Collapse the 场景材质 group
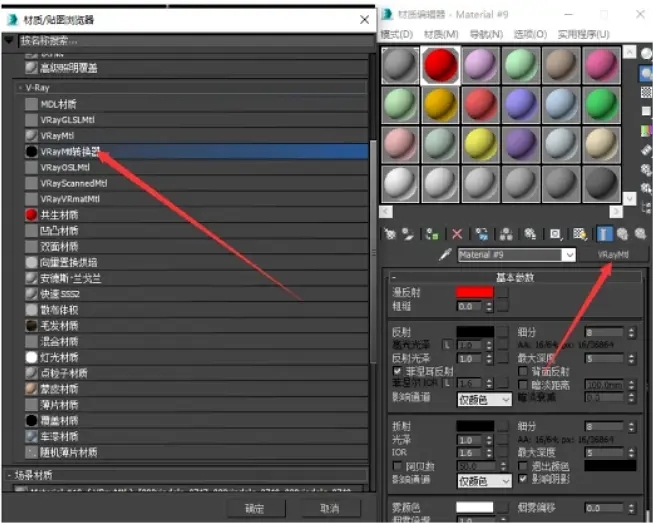This screenshot has height=523, width=653. pyautogui.click(x=9, y=475)
